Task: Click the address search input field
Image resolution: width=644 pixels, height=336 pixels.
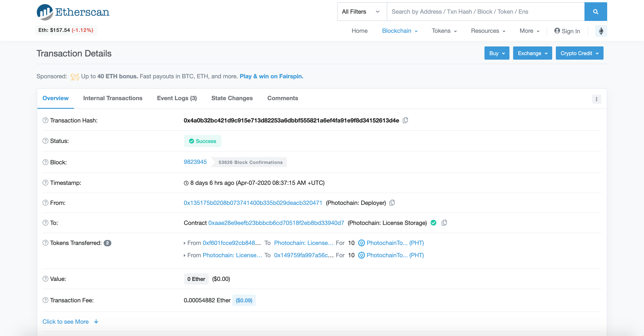Action: [x=485, y=12]
